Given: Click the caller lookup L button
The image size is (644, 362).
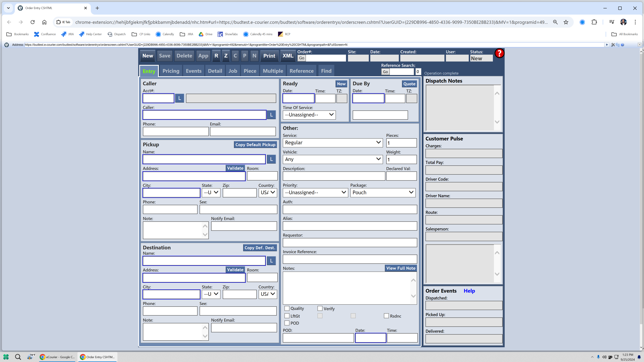Looking at the screenshot, I should [x=271, y=115].
